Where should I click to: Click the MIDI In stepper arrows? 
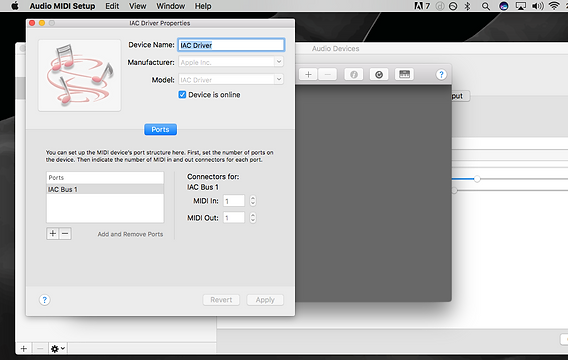[x=253, y=201]
